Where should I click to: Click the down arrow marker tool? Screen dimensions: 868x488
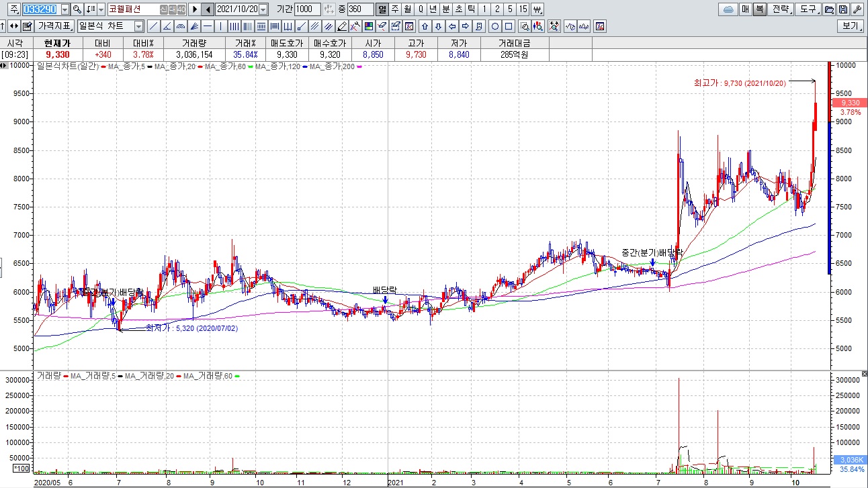pos(439,26)
